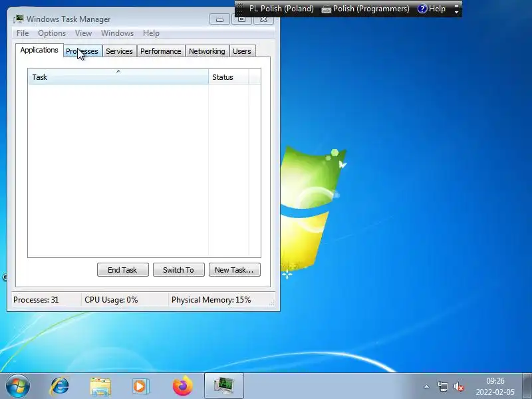Switch to the Users tab
532x399 pixels.
242,51
